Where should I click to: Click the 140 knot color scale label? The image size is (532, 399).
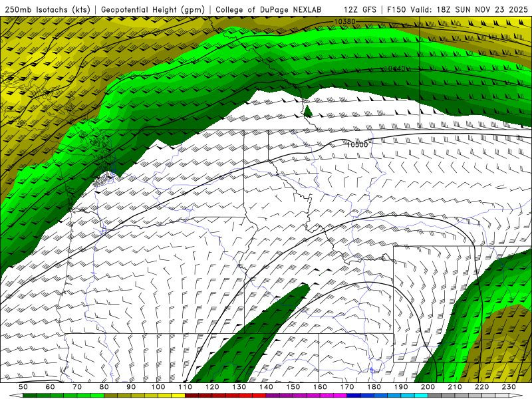click(x=266, y=387)
